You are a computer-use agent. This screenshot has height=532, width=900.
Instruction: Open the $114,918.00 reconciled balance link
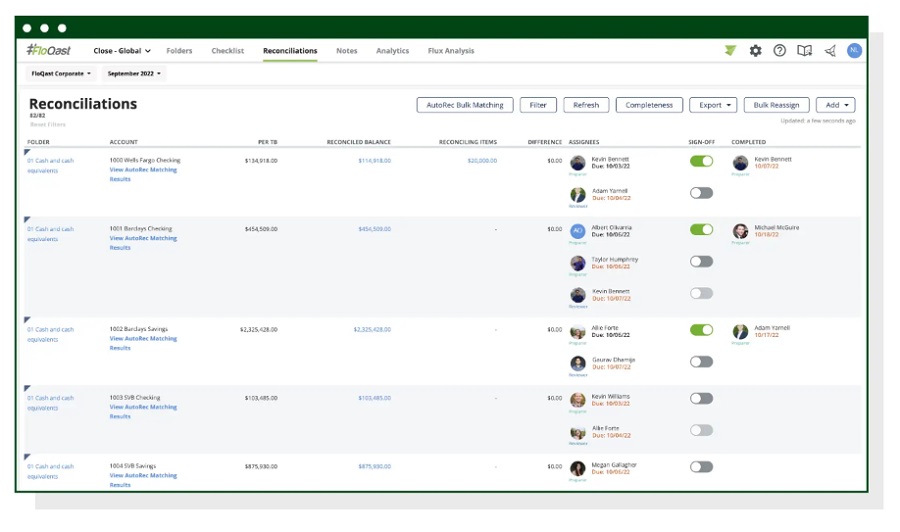click(374, 160)
